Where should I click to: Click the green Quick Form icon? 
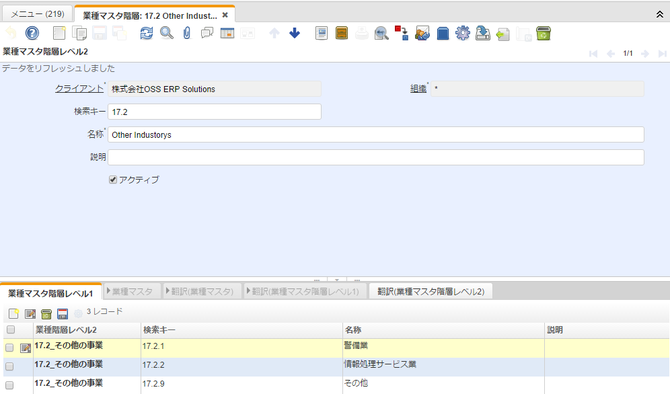[x=544, y=33]
